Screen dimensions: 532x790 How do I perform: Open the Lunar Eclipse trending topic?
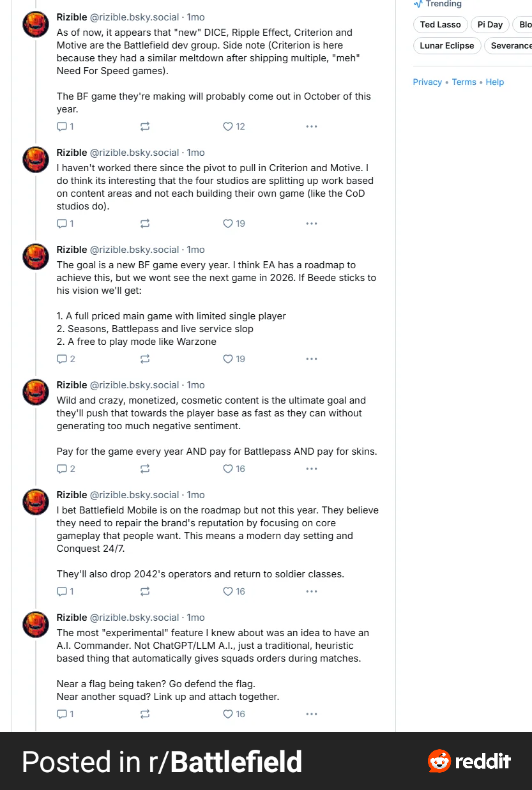[446, 46]
